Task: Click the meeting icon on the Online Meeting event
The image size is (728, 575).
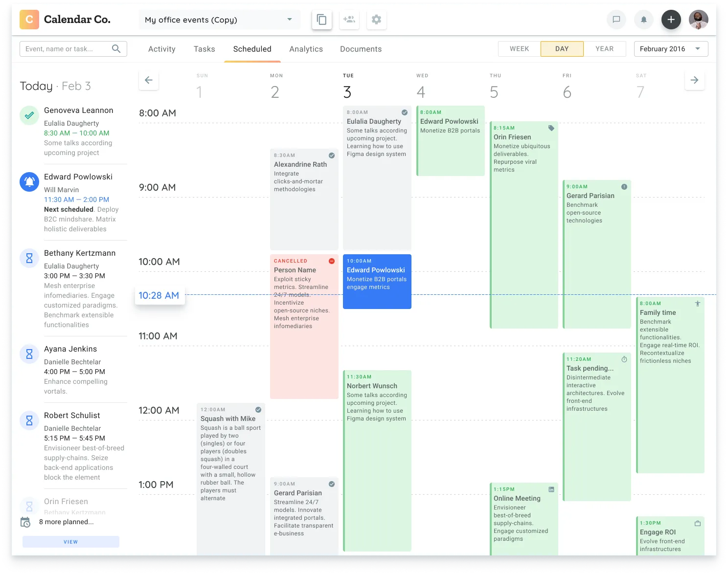Action: (551, 489)
